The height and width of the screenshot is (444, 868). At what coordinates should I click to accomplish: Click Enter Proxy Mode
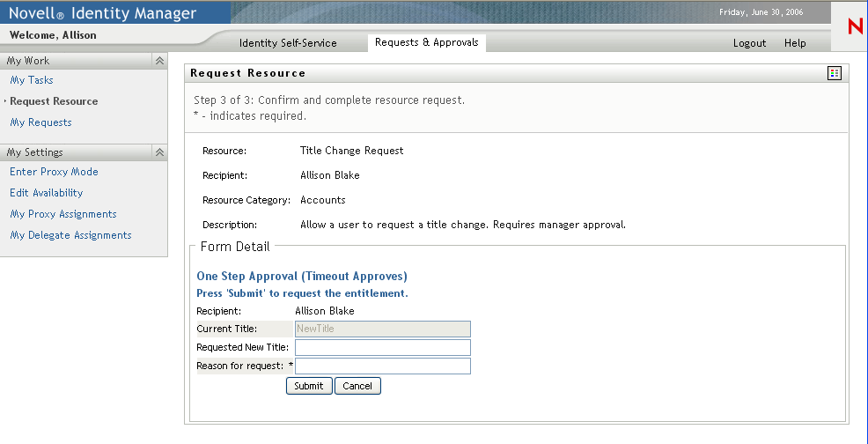[x=54, y=172]
